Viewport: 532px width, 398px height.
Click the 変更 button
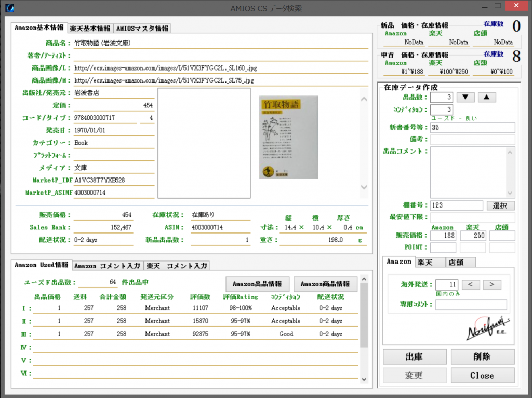pyautogui.click(x=415, y=375)
